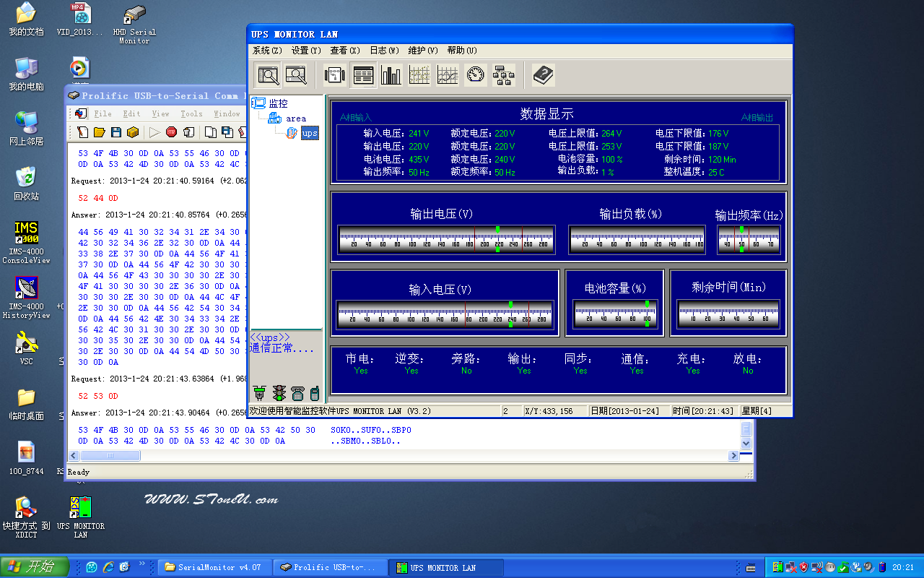Viewport: 924px width, 578px height.
Task: Click the 输出电压(V) gauge scale
Action: pyautogui.click(x=446, y=239)
